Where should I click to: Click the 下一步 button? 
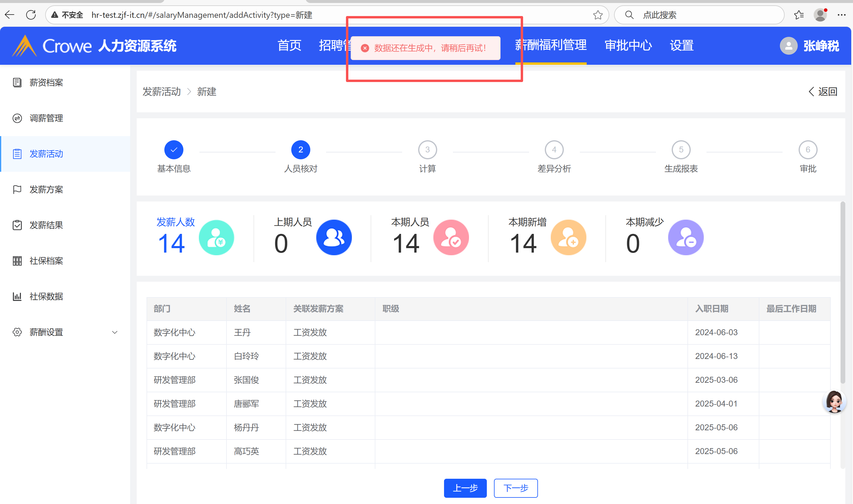point(515,488)
